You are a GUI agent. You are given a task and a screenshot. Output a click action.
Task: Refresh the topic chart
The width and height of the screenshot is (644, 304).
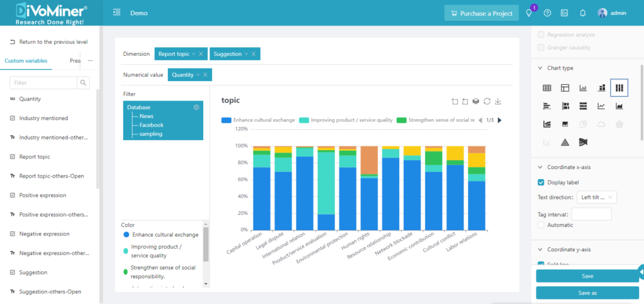coord(487,101)
